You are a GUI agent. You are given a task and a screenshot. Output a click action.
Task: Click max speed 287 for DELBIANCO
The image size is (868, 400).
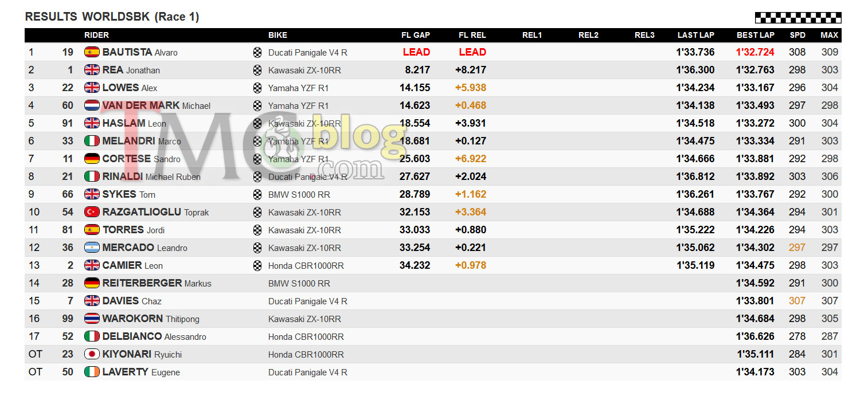(x=830, y=336)
